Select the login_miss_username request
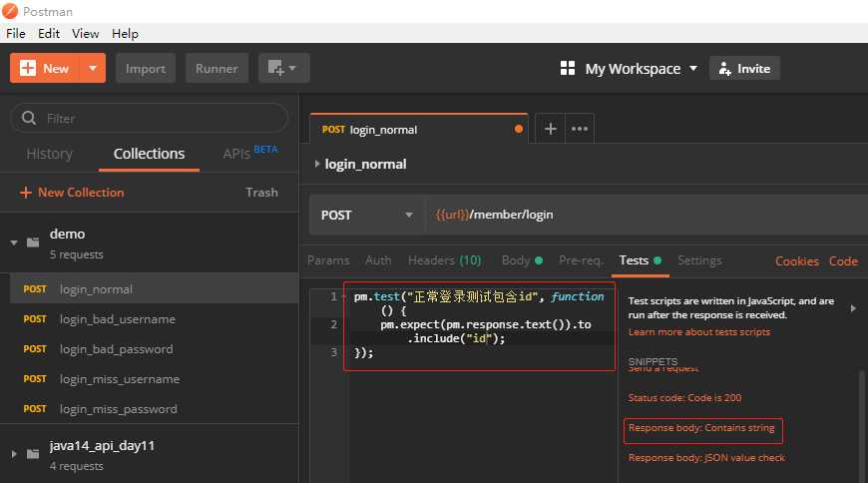Image resolution: width=868 pixels, height=483 pixels. (154, 379)
